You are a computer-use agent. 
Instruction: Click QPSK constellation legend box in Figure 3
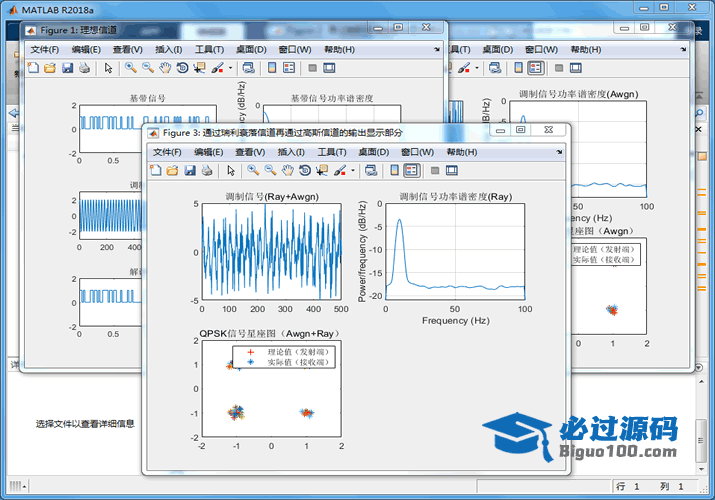(283, 357)
